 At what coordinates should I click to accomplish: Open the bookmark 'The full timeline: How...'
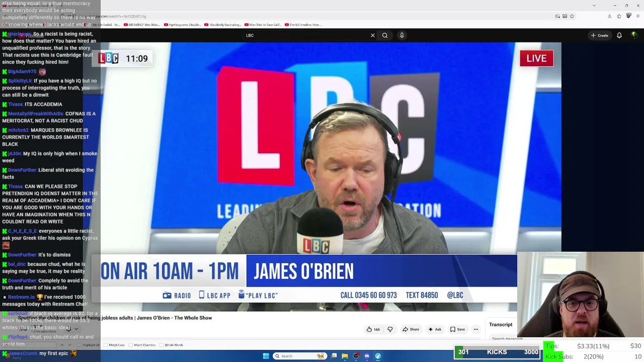[303, 25]
